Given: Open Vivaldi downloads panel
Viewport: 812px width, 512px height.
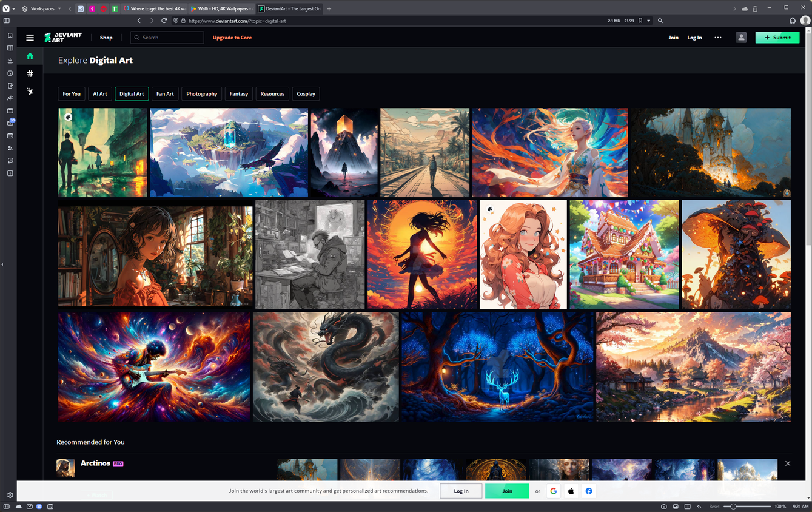Looking at the screenshot, I should [x=10, y=61].
